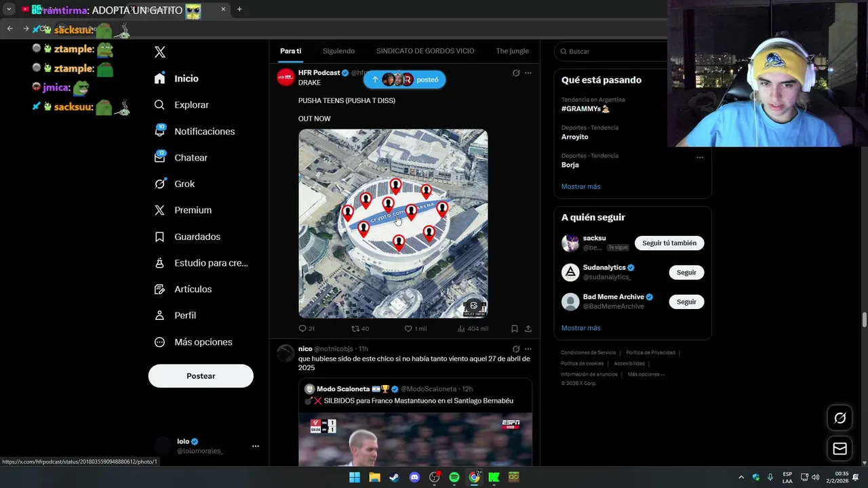Open the ESPN video in quoted post
The image size is (868, 488).
coord(415,440)
